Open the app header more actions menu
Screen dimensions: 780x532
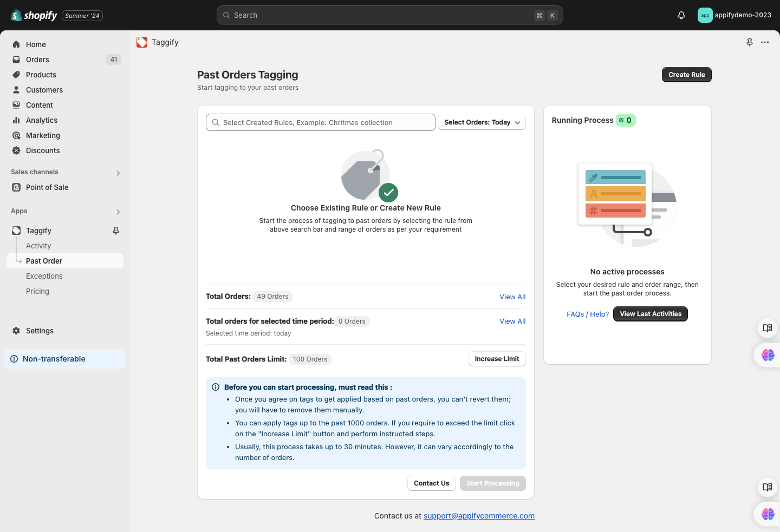point(765,42)
